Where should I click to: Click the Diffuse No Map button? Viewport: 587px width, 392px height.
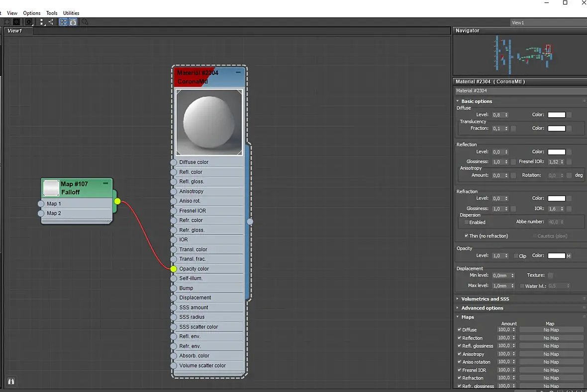click(551, 330)
